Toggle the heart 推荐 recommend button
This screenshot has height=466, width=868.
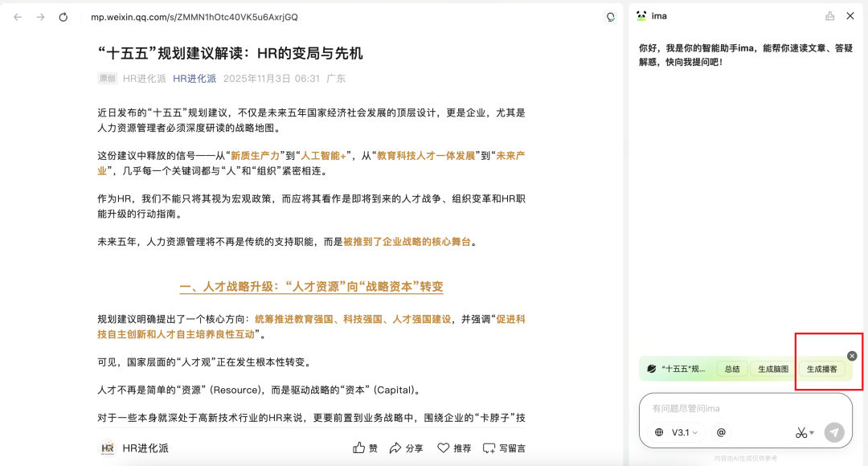pyautogui.click(x=454, y=448)
